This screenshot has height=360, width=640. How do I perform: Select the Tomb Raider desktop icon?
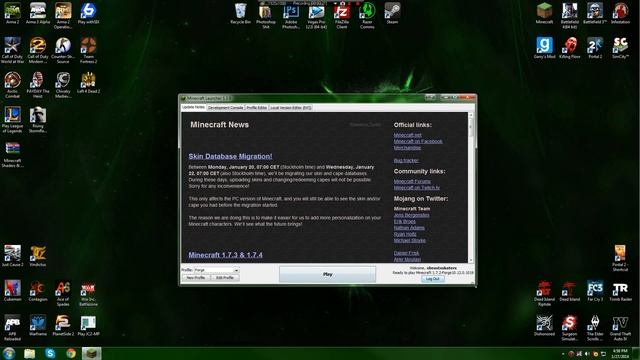[620, 291]
